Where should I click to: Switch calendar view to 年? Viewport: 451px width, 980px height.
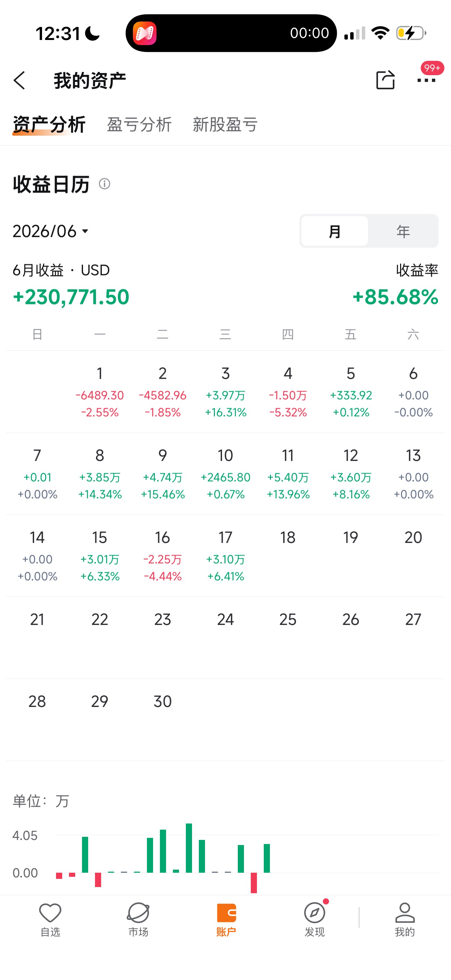click(403, 231)
